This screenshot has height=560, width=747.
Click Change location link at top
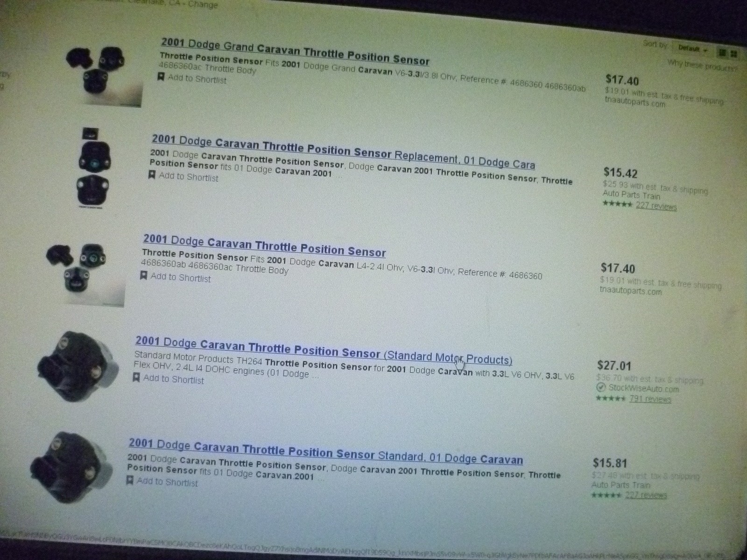203,5
